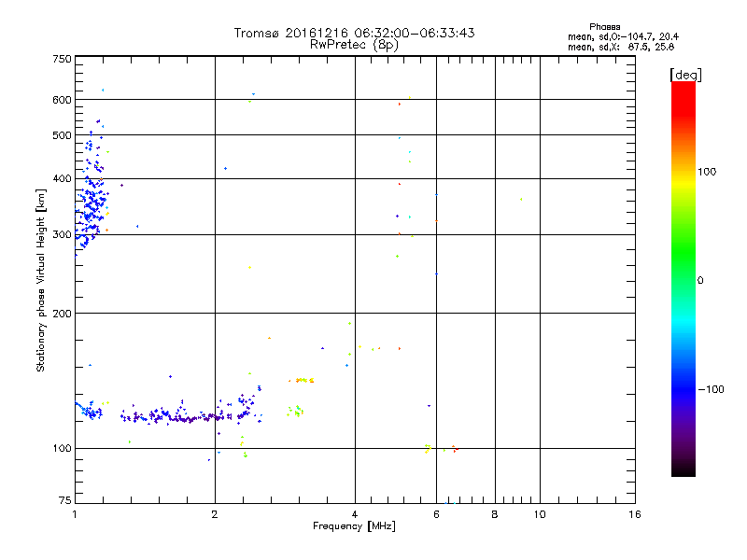Click the colorbar "100" degree label
This screenshot has width=747, height=560.
(x=707, y=172)
